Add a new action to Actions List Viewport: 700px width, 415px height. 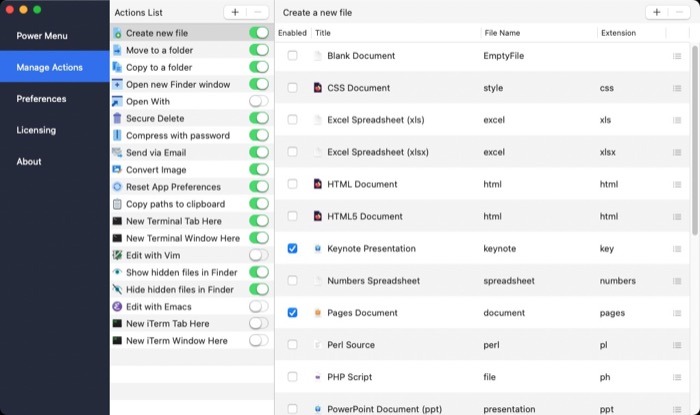(235, 12)
